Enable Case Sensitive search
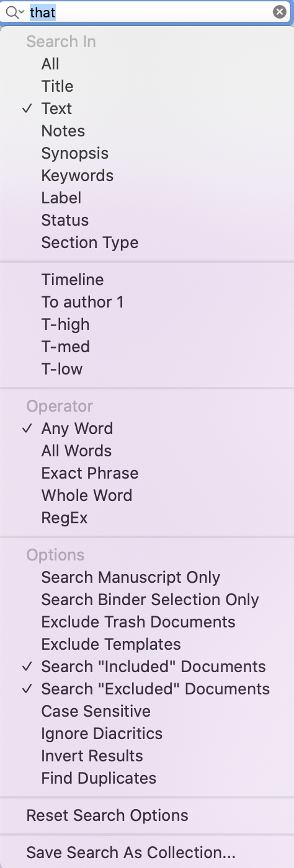Image resolution: width=294 pixels, height=868 pixels. coord(147,711)
